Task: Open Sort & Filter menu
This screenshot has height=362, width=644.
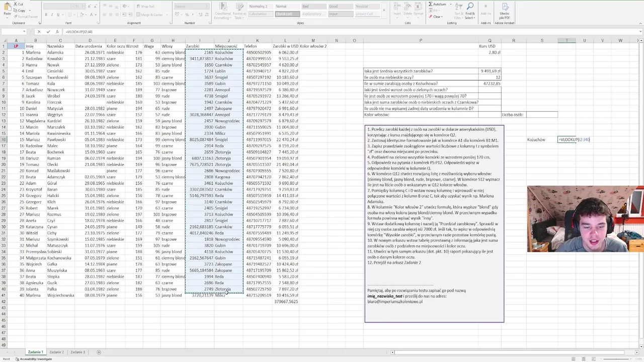Action: (458, 11)
